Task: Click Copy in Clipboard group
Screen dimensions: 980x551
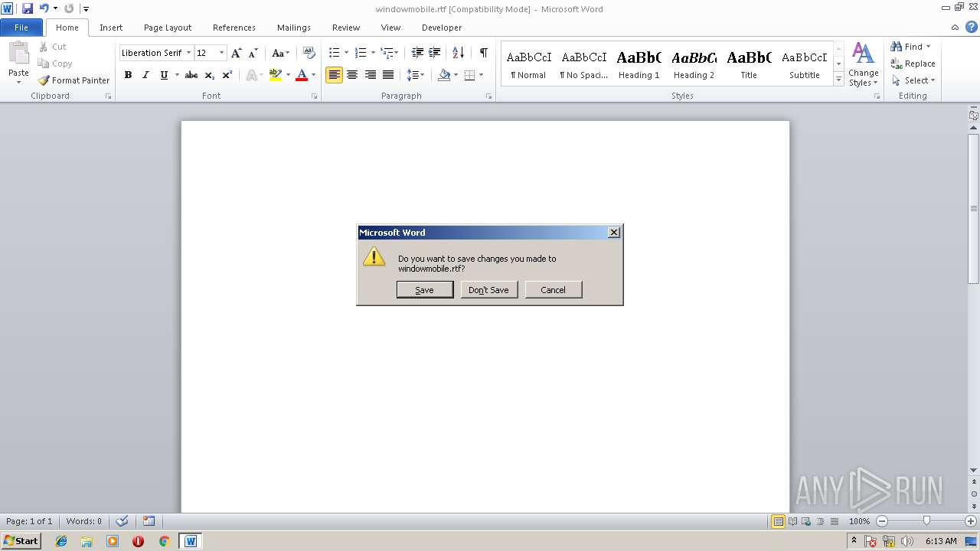Action: point(55,64)
